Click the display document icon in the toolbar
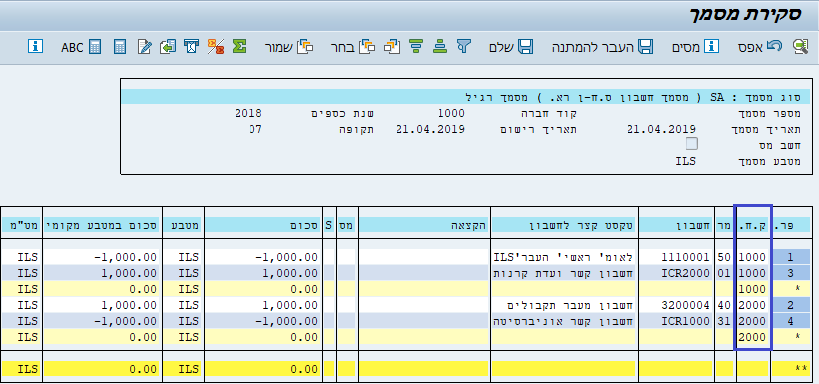This screenshot has height=384, width=819. 800,46
